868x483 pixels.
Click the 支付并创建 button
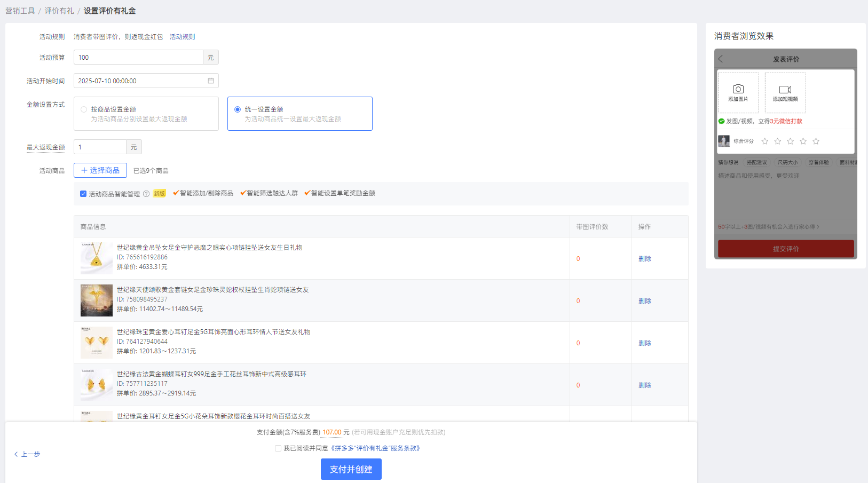tap(351, 469)
